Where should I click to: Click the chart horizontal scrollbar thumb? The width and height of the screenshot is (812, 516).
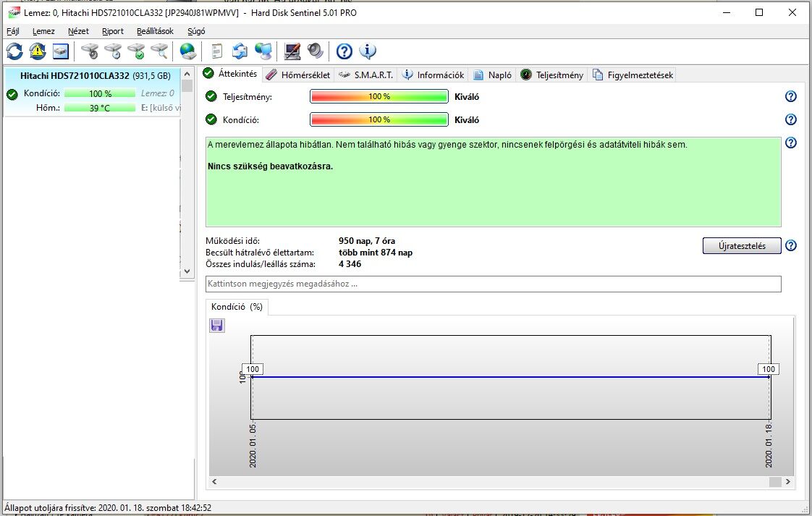coord(775,481)
